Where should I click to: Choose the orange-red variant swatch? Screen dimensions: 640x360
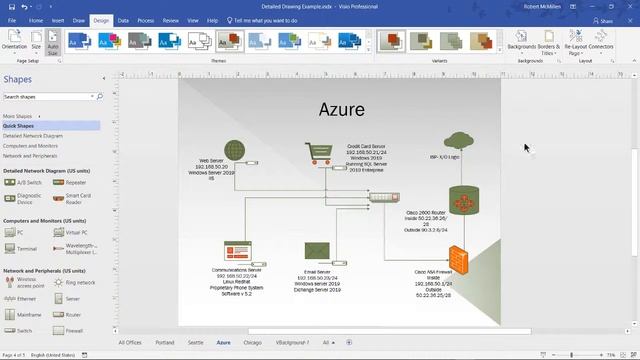coord(391,41)
